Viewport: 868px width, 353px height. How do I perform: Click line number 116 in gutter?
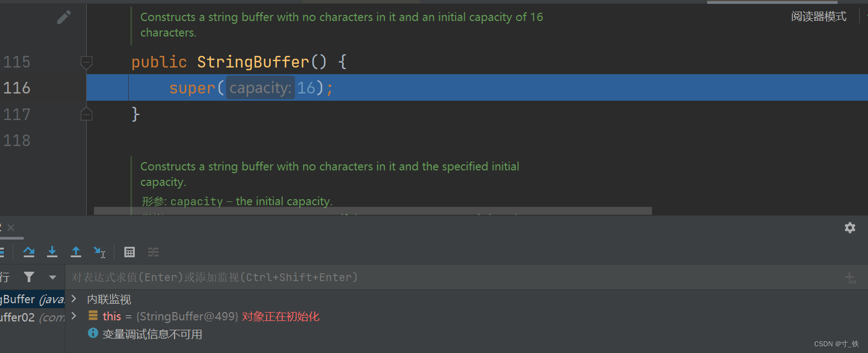tap(17, 88)
